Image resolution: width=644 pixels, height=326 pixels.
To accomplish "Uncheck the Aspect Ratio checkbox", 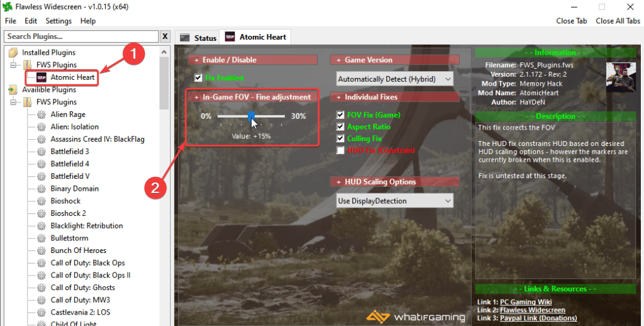I will (340, 126).
